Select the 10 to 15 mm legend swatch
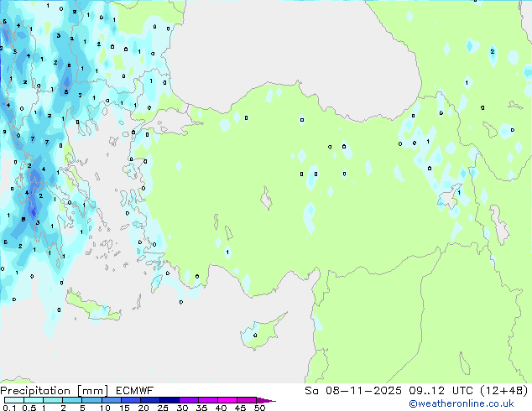Image resolution: width=532 pixels, height=411 pixels. (x=112, y=400)
